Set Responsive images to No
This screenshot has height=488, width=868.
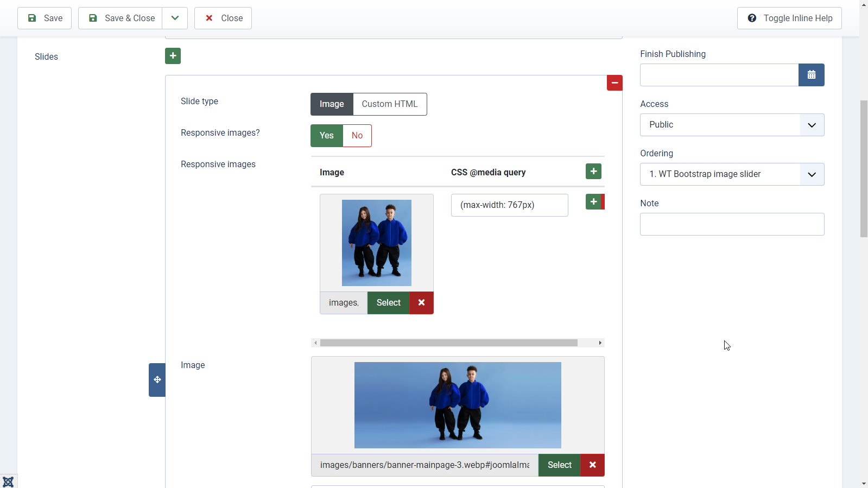357,136
